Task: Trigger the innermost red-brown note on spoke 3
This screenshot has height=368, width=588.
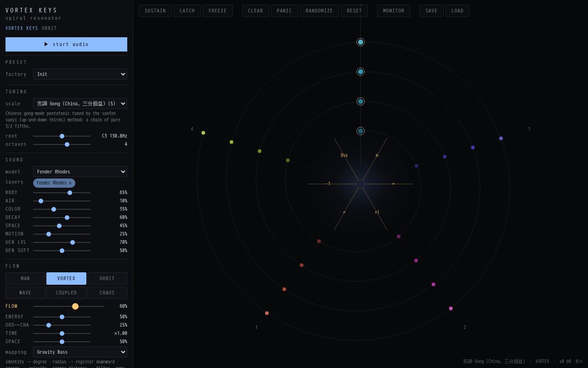Action: click(x=319, y=241)
